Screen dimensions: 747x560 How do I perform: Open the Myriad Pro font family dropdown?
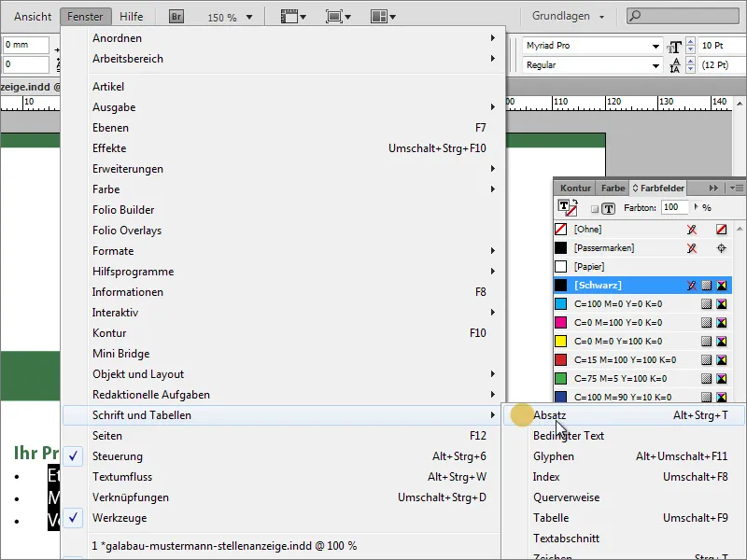[x=655, y=46]
